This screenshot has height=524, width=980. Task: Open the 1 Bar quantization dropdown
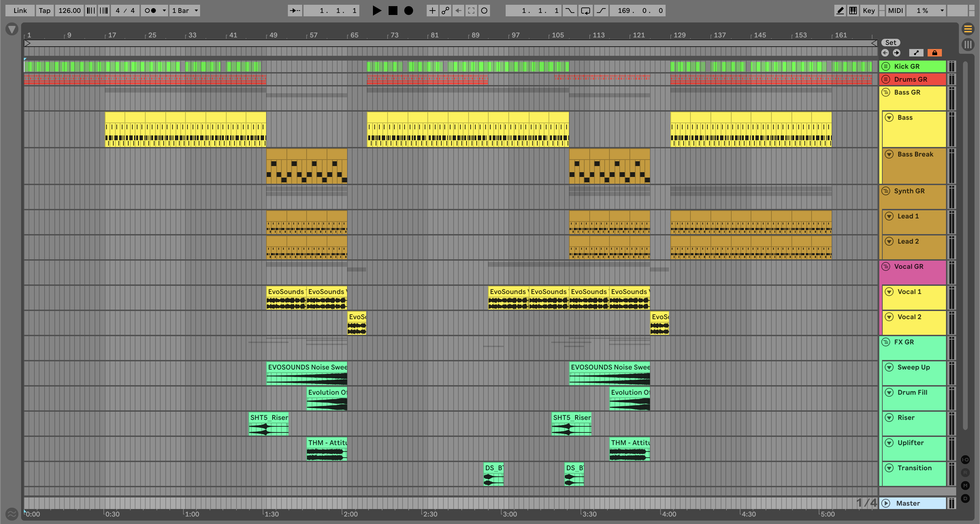pos(185,11)
